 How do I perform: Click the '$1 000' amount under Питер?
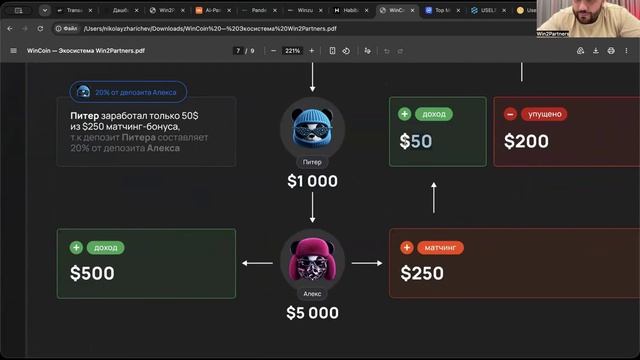click(x=313, y=181)
